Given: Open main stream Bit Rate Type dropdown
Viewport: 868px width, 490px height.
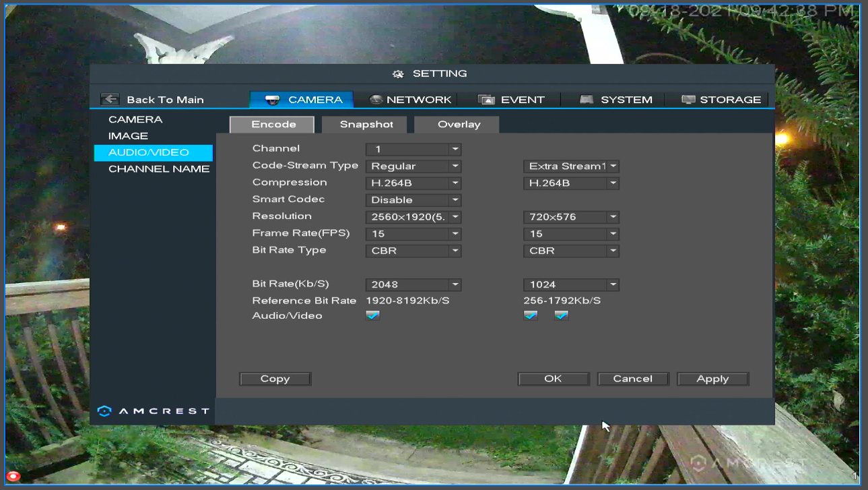Looking at the screenshot, I should coord(413,251).
